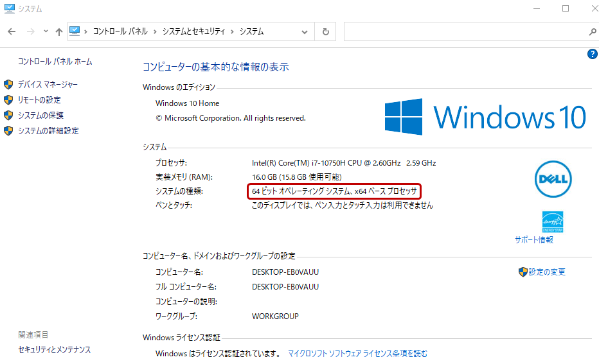Minimize the システム window

537,8
